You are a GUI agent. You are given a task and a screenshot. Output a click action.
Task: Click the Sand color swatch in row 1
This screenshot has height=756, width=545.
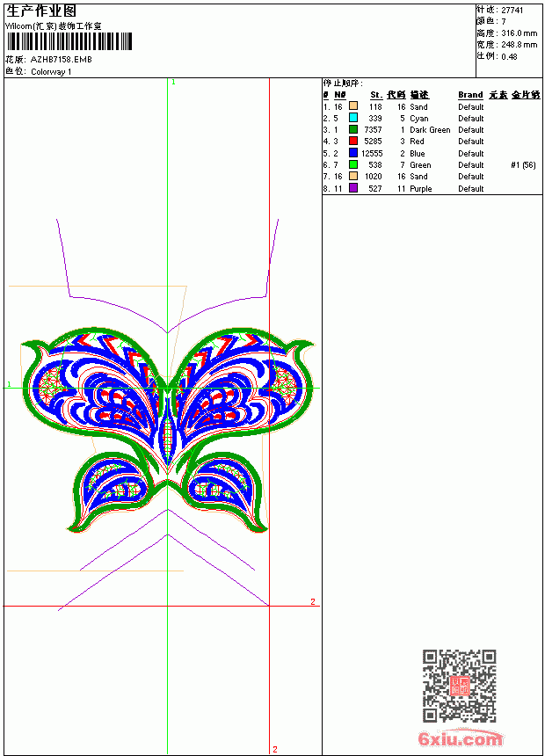pyautogui.click(x=353, y=106)
